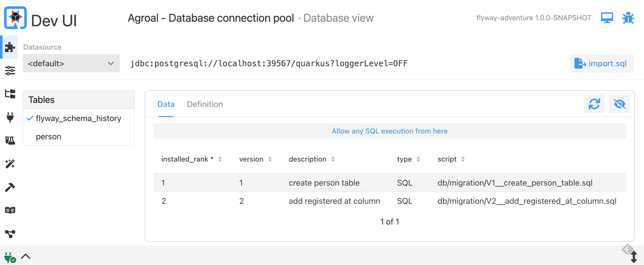Refresh the table data
Screen dimensions: 644x265
594,104
